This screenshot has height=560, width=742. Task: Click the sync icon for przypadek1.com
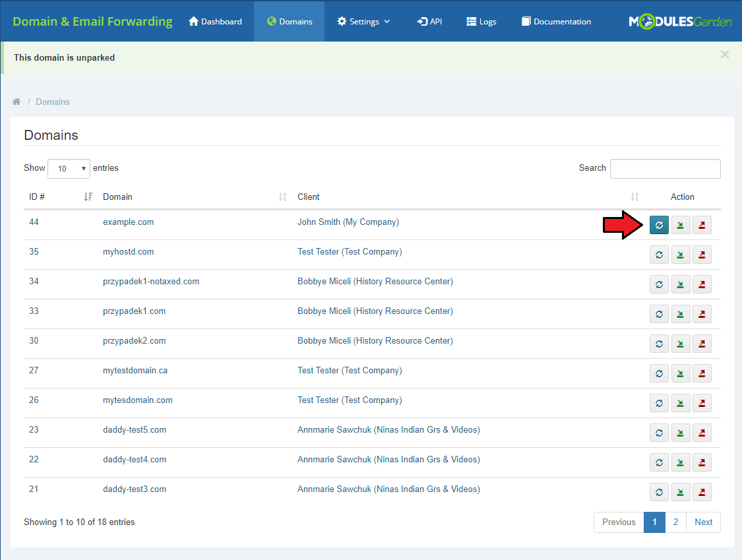point(659,314)
